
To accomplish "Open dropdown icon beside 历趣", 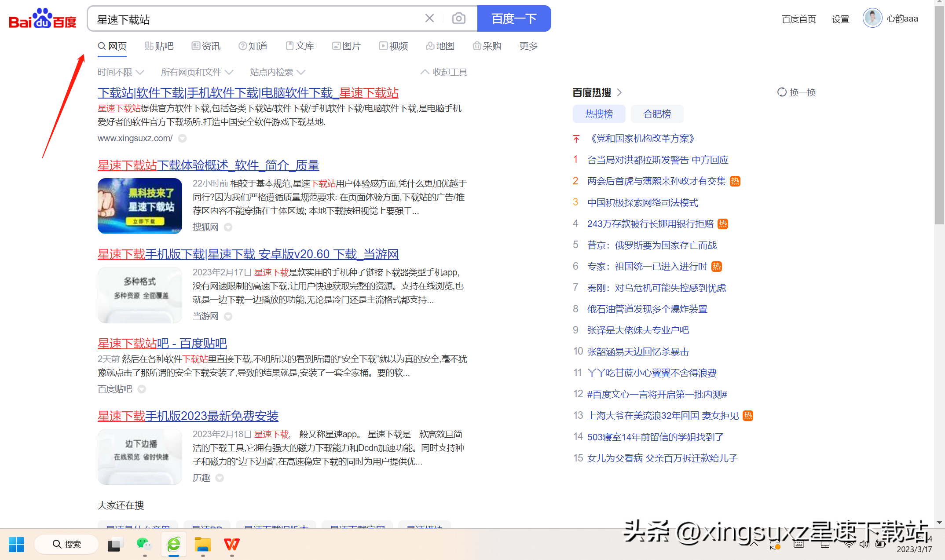I will pyautogui.click(x=220, y=478).
